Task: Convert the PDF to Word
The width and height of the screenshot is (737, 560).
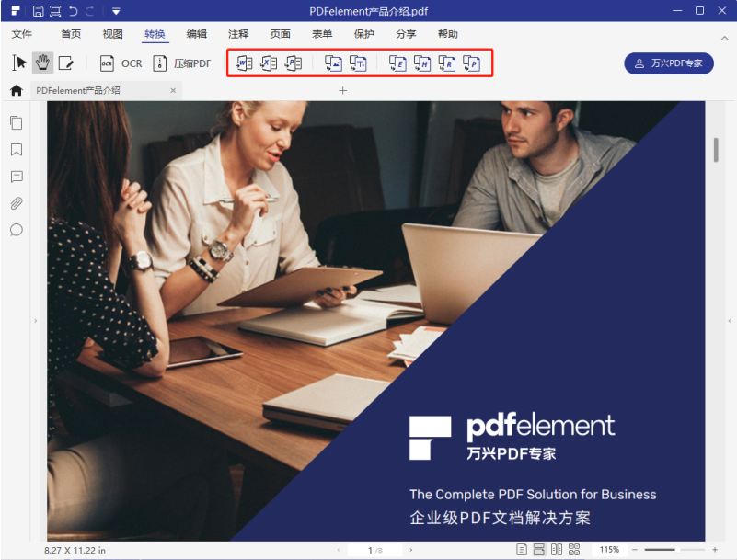Action: point(244,63)
